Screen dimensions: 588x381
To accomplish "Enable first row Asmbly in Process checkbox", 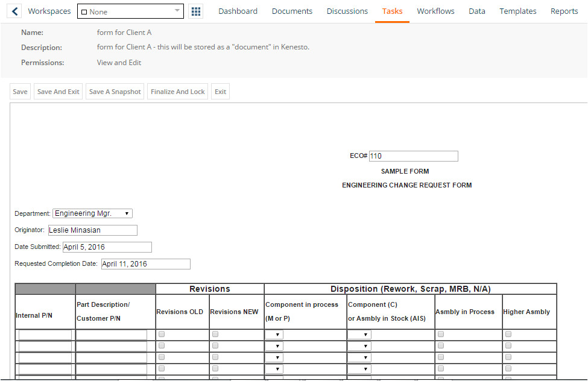I will click(441, 334).
